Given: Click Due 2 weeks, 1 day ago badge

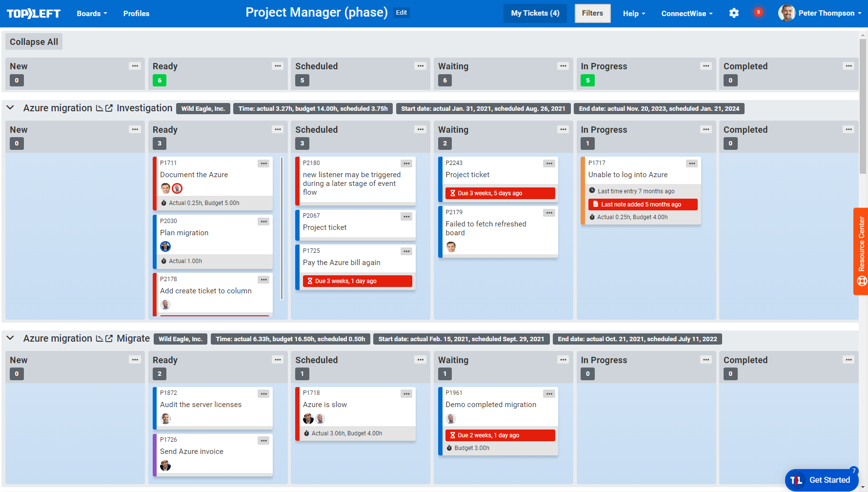Looking at the screenshot, I should (x=500, y=435).
